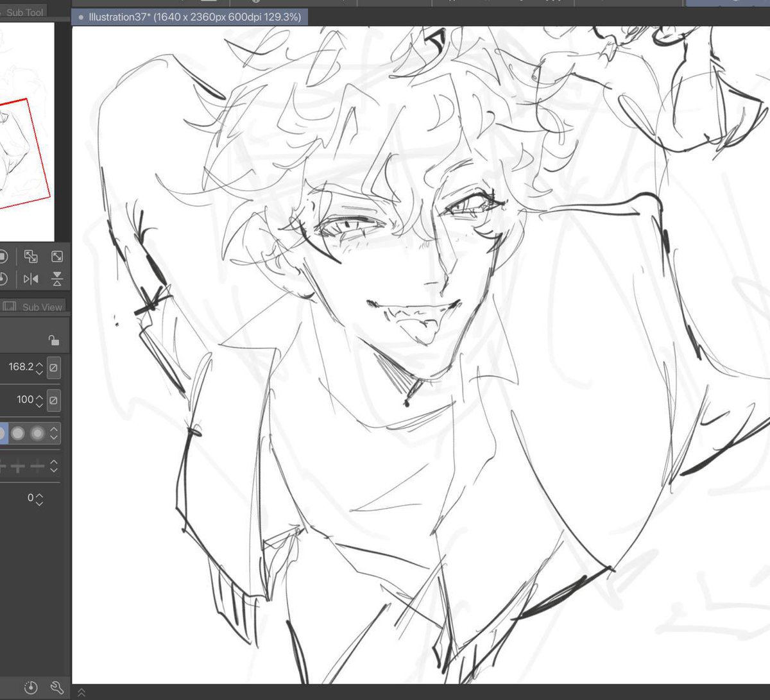Viewport: 770px width, 700px height.
Task: Click the fit-to-screen navigator icon
Action: tap(56, 257)
